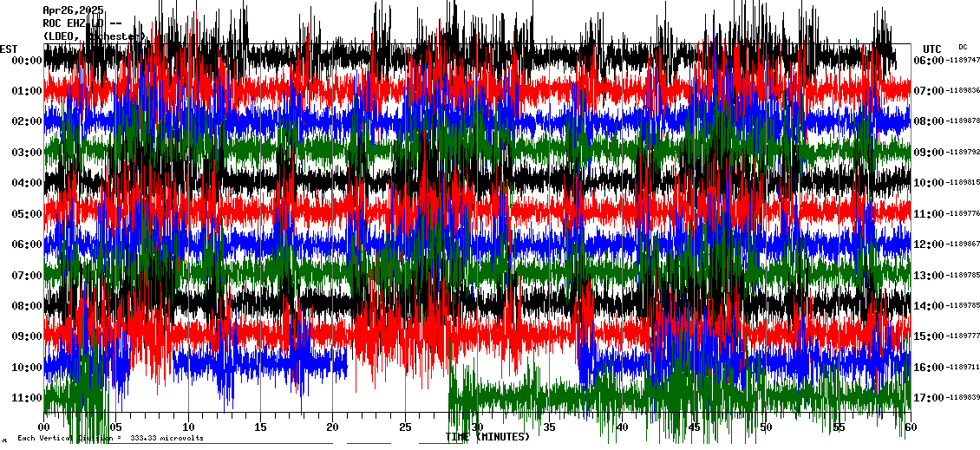Click the DC offset value -1189711
Image resolution: width=980 pixels, height=450 pixels.
962,368
